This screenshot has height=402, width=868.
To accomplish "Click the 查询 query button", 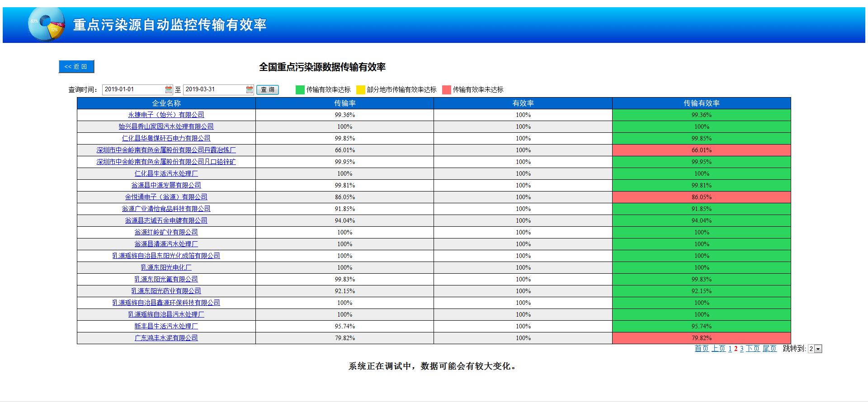I will pos(268,89).
